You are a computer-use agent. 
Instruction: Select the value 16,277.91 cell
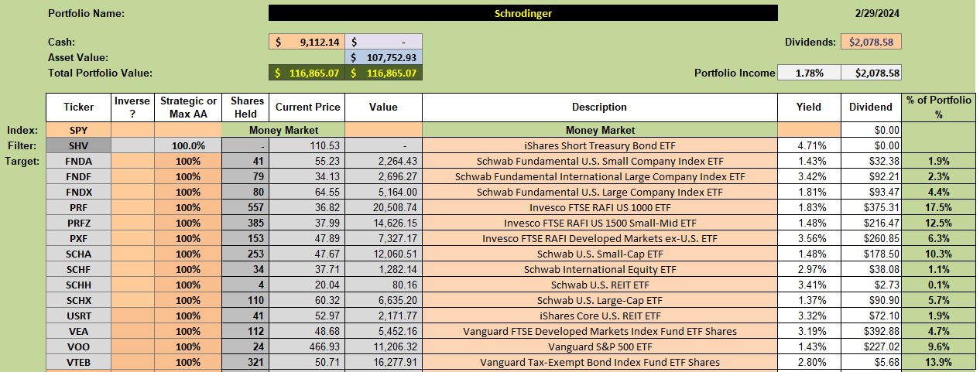coord(383,362)
